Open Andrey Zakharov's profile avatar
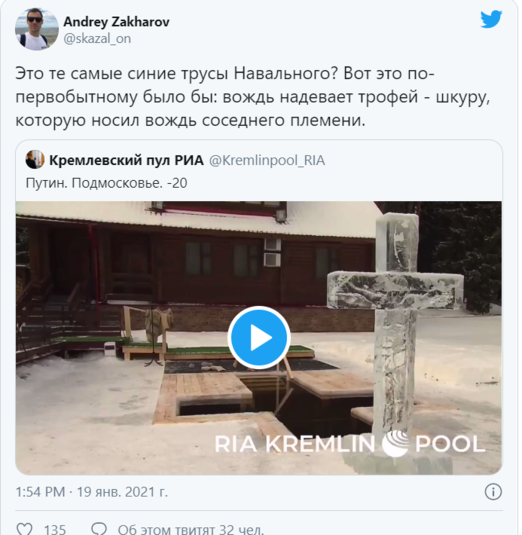 pos(37,29)
